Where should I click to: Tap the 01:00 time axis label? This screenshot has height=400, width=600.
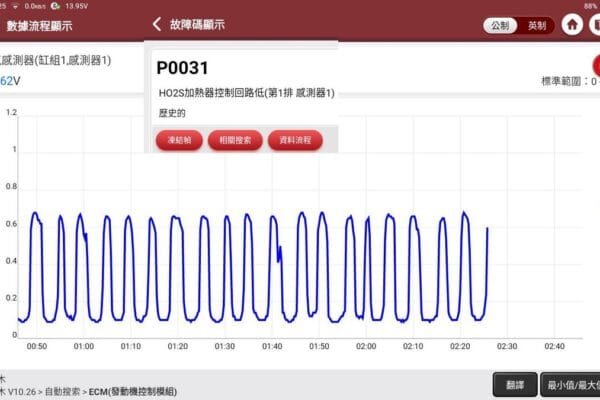tap(84, 346)
